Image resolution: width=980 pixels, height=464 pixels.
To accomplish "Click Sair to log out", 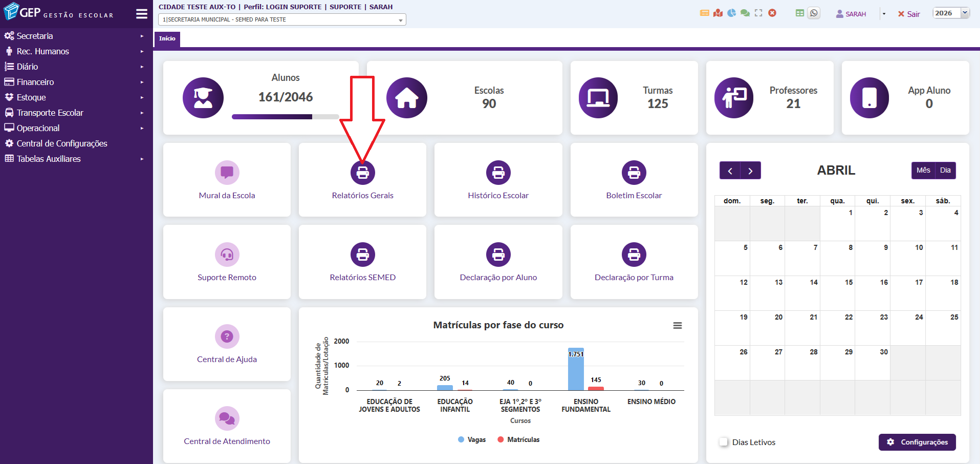I will click(x=909, y=14).
